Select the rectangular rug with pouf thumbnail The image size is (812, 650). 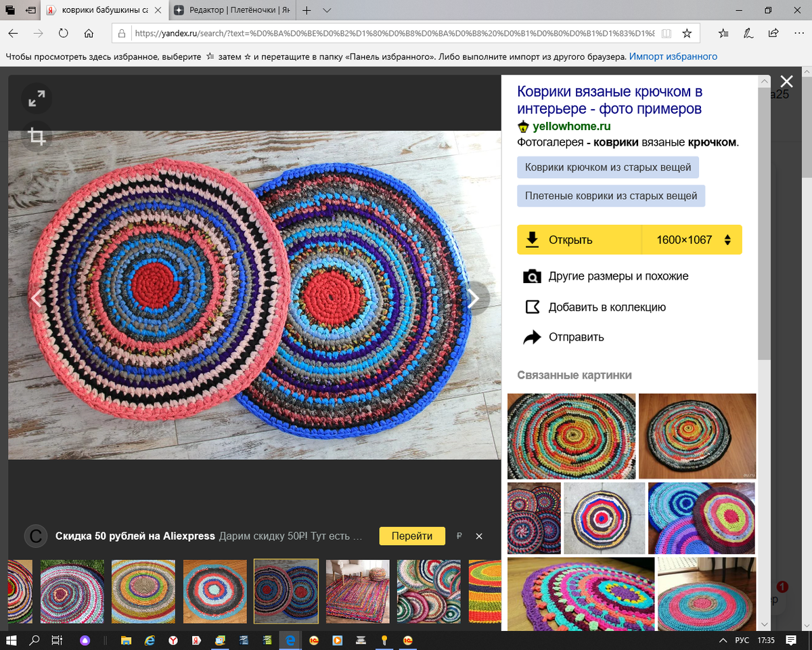[358, 591]
